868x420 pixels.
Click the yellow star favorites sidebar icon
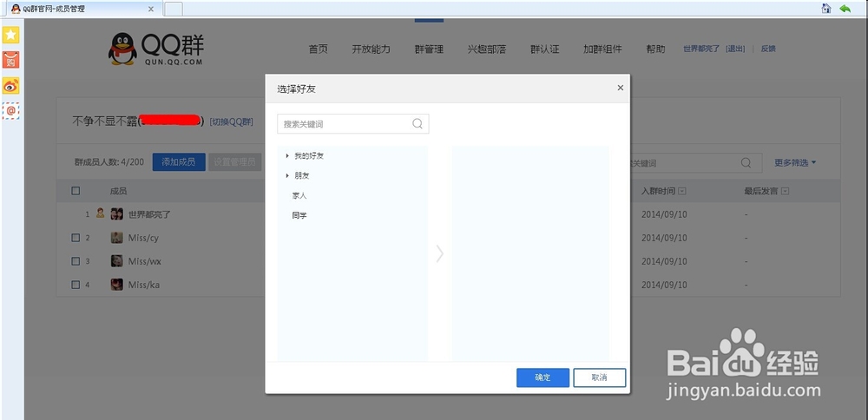(x=11, y=35)
